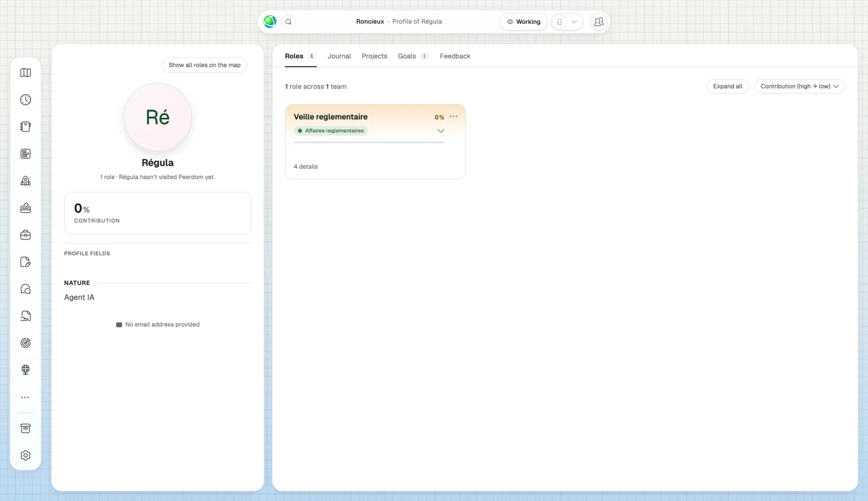Open the ballot box icon in the sidebar

[x=25, y=208]
